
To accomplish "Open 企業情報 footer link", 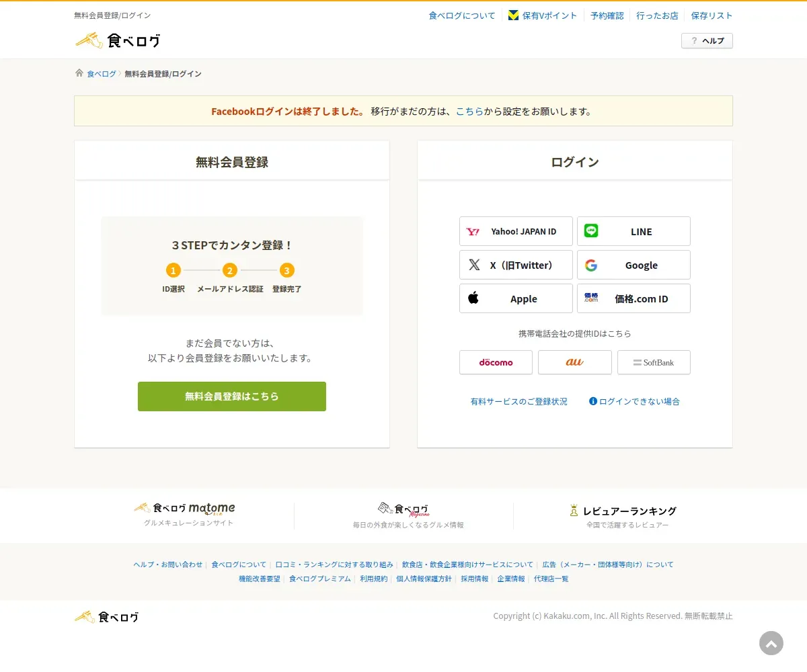I will pos(511,579).
